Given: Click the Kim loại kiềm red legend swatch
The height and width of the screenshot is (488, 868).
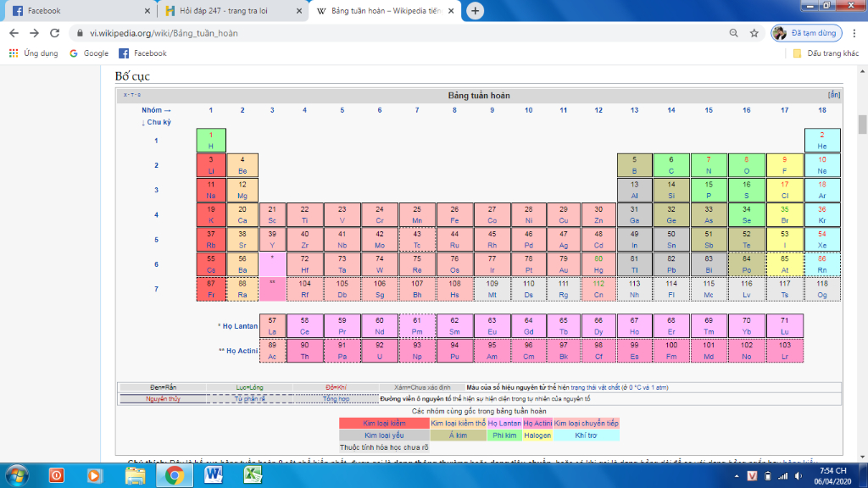Looking at the screenshot, I should tap(384, 424).
